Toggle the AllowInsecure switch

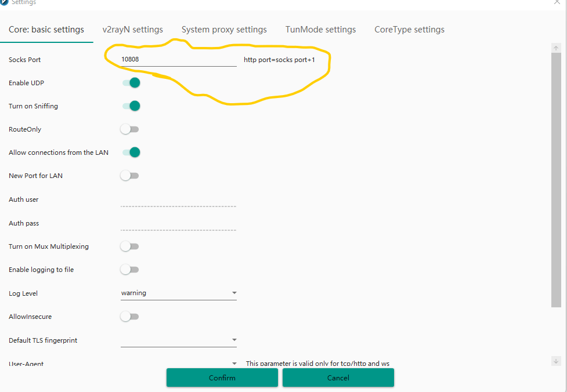pyautogui.click(x=130, y=317)
